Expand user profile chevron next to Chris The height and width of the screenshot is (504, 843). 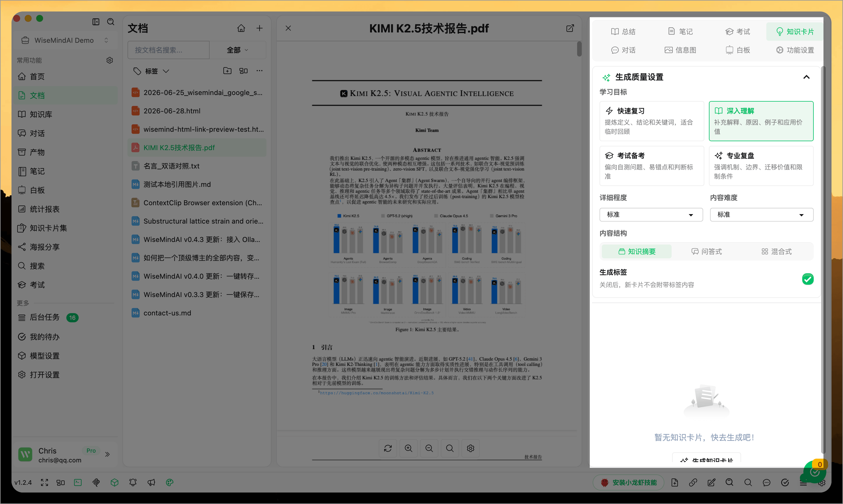[107, 454]
